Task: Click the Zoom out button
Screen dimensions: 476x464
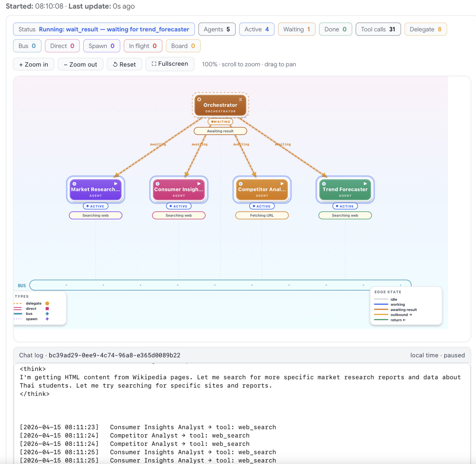Action: [80, 64]
